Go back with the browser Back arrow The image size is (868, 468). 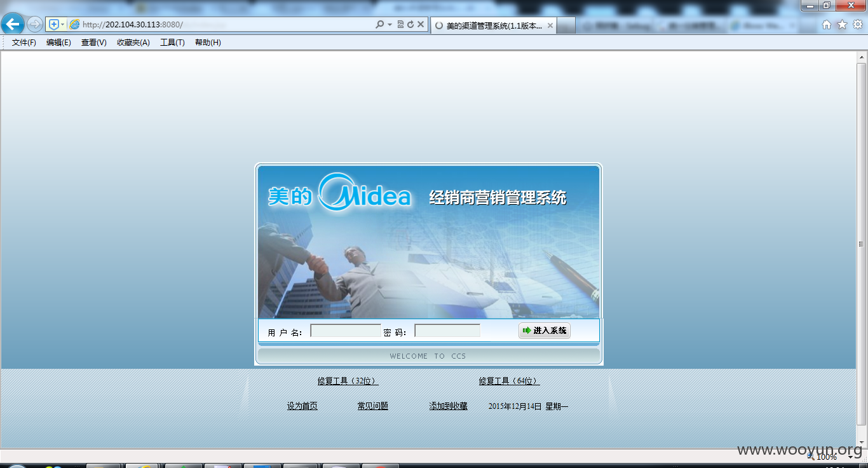(x=13, y=24)
